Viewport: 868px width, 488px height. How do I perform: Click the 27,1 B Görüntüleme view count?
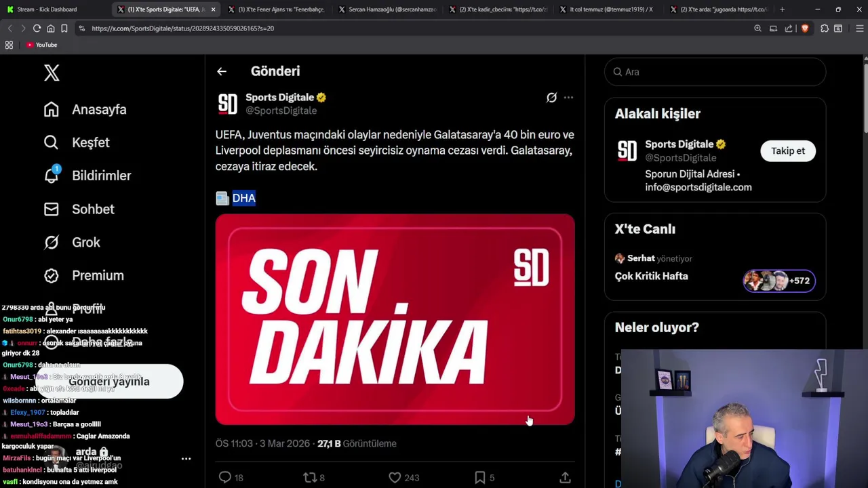(x=357, y=443)
